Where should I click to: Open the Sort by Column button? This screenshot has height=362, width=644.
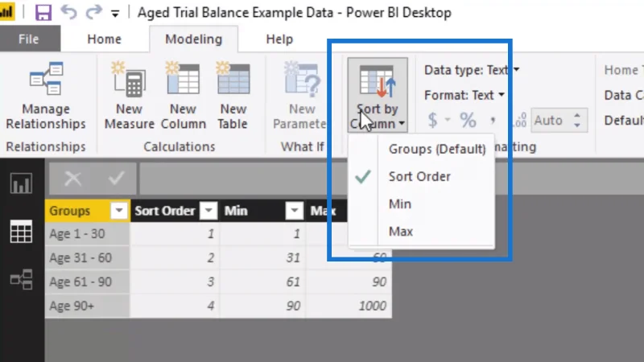click(x=378, y=95)
